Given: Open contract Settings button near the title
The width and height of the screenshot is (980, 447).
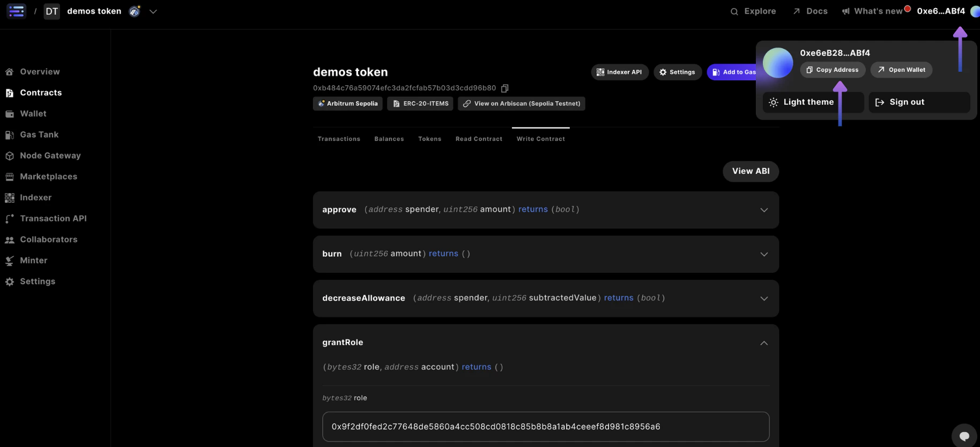Looking at the screenshot, I should pyautogui.click(x=678, y=72).
